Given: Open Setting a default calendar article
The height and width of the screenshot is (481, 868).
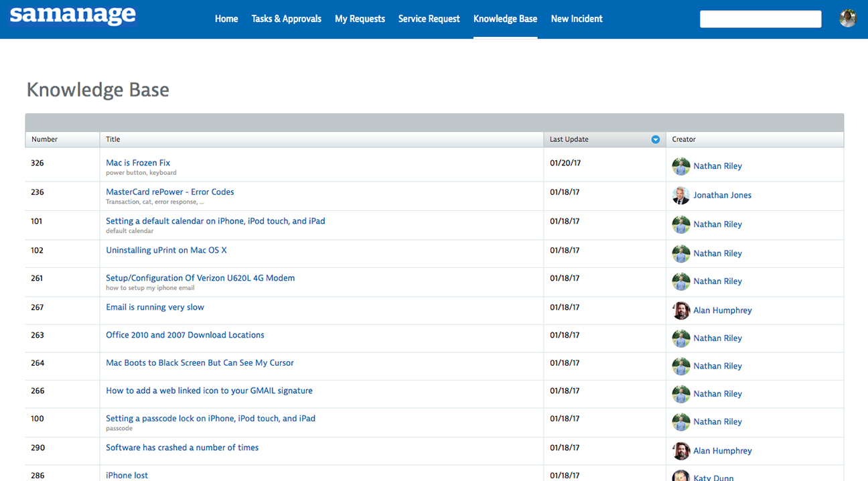Looking at the screenshot, I should pos(216,221).
